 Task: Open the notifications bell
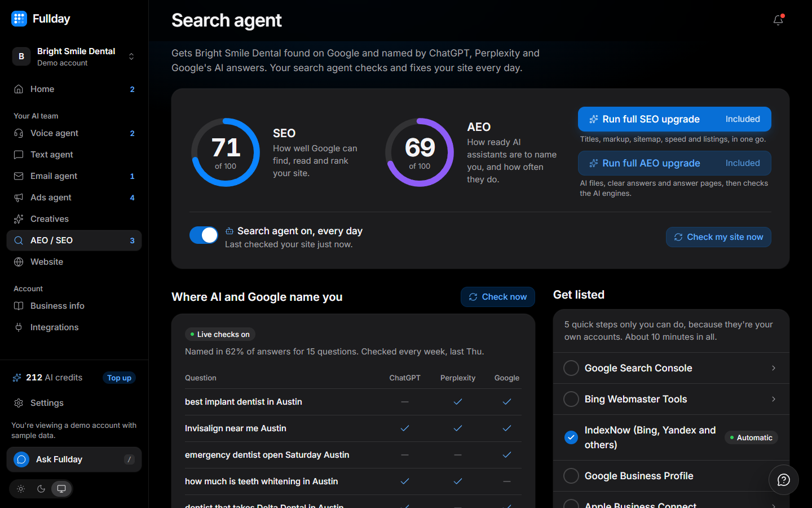pyautogui.click(x=778, y=20)
